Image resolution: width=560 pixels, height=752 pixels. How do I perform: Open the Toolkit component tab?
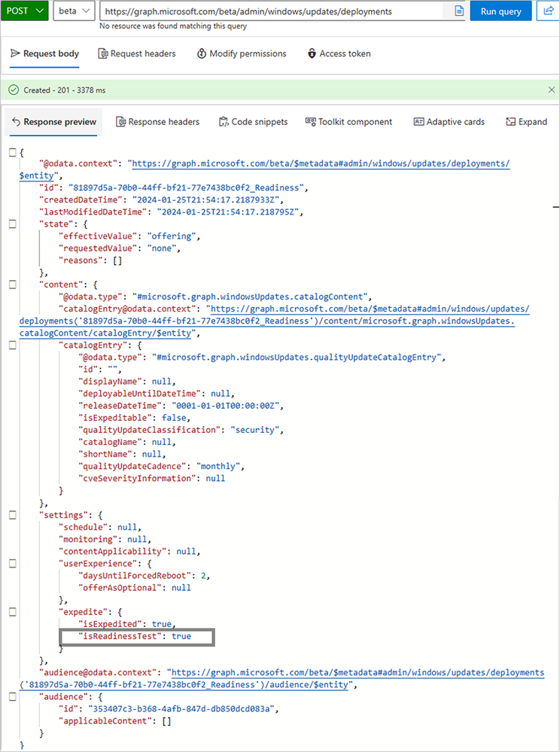click(348, 122)
